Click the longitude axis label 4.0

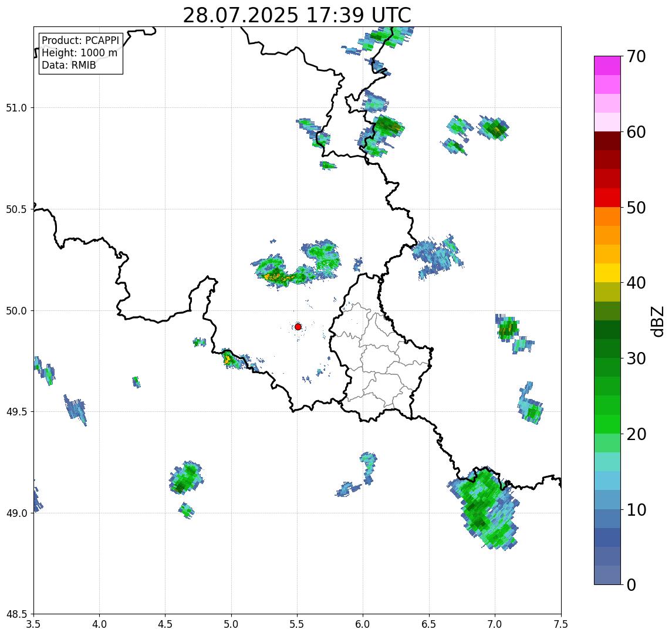[x=99, y=624]
